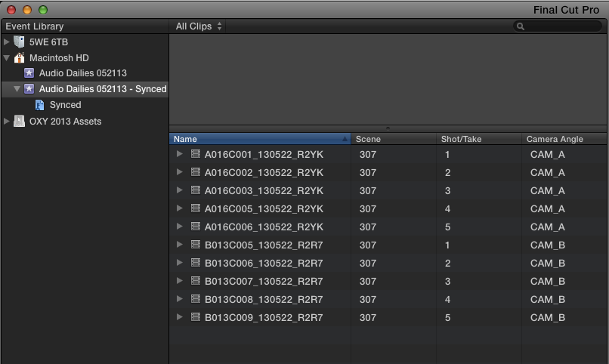Expand clip B013C005_130522_R2R7 disclosure triangle
The image size is (609, 364).
pos(179,245)
